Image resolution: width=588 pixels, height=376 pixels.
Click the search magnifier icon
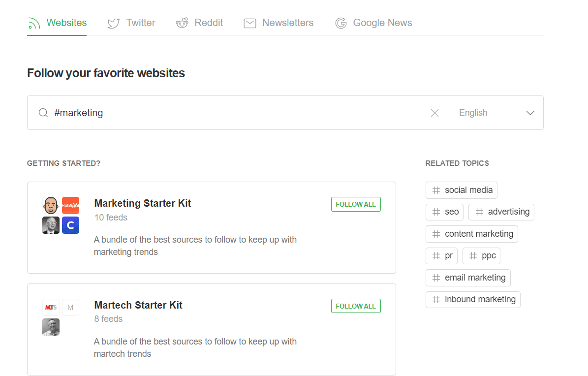43,112
